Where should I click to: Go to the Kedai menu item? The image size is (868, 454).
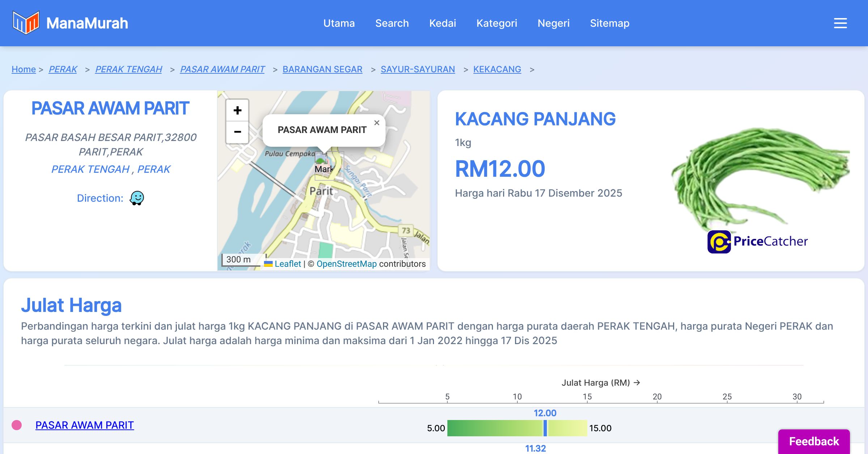point(442,23)
